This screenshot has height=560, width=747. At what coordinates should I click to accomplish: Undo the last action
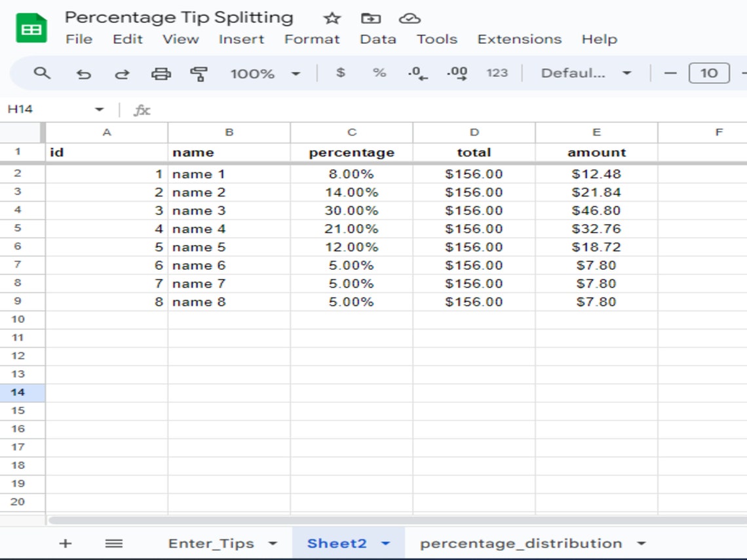[84, 73]
